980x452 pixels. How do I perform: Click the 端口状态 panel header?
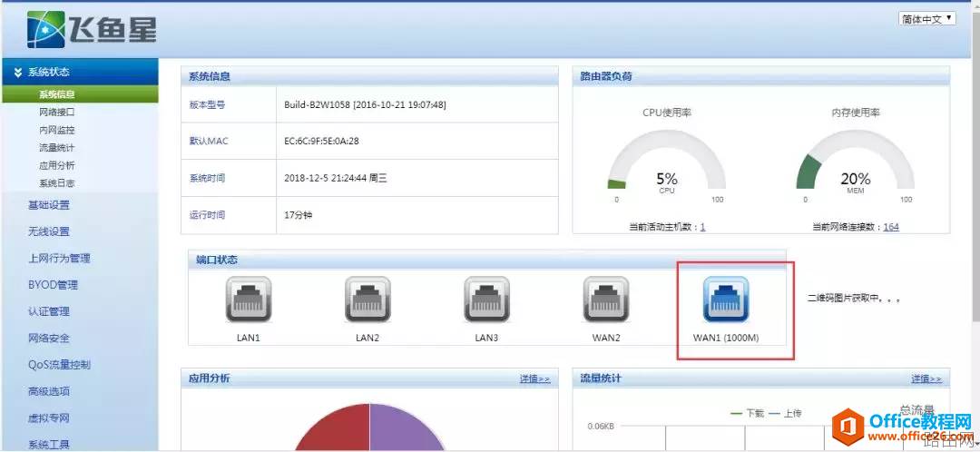(487, 260)
